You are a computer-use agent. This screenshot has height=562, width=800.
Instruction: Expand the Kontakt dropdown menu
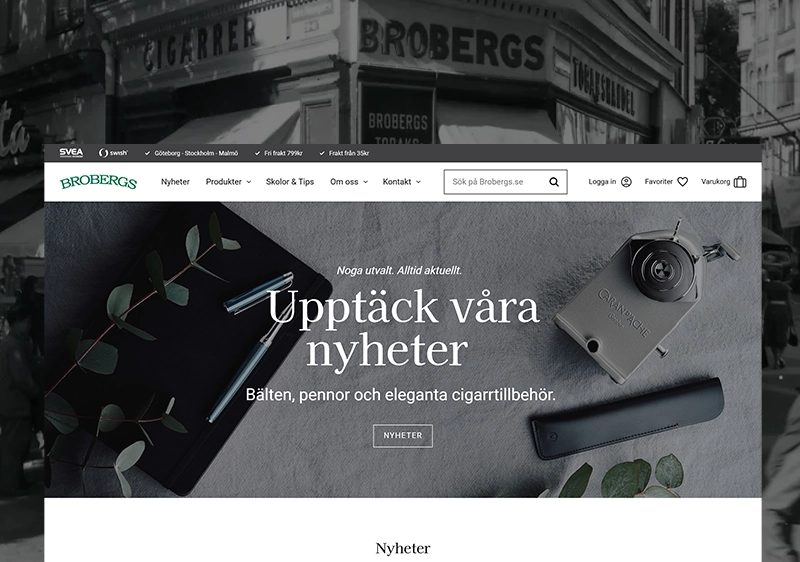(x=402, y=182)
